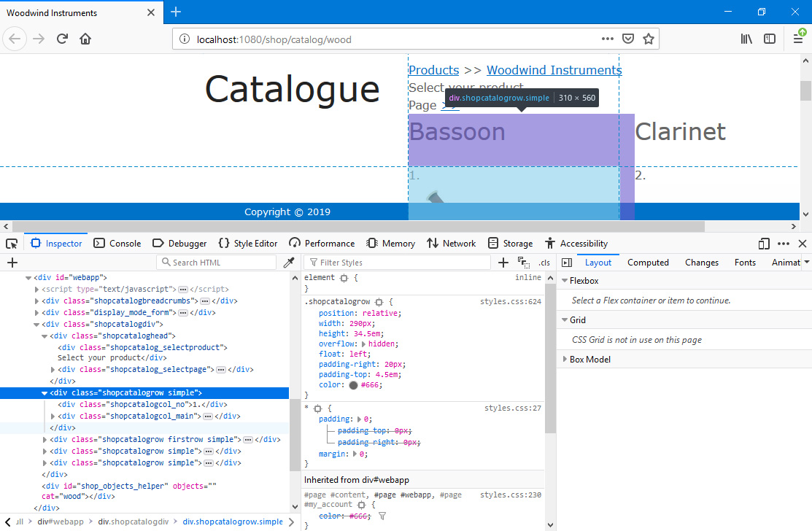Highlight the inline element rule selector

click(344, 279)
